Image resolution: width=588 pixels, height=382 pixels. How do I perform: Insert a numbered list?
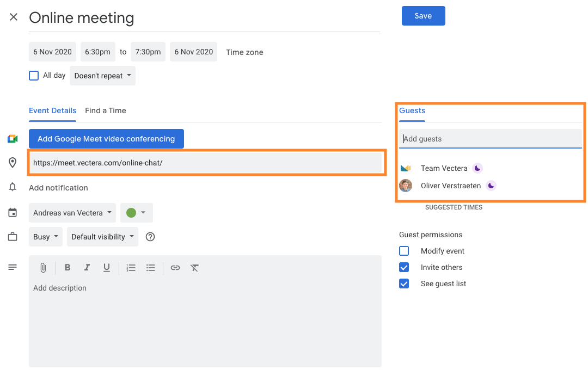point(131,268)
